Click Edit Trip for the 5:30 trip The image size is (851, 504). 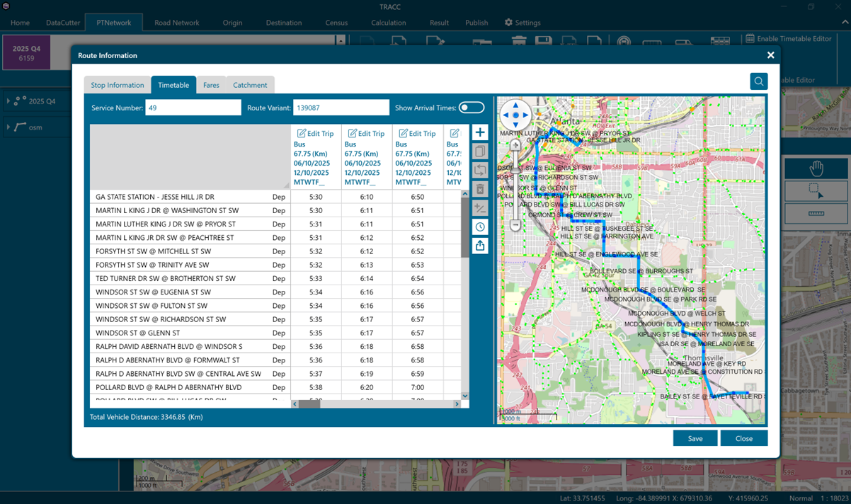(316, 133)
